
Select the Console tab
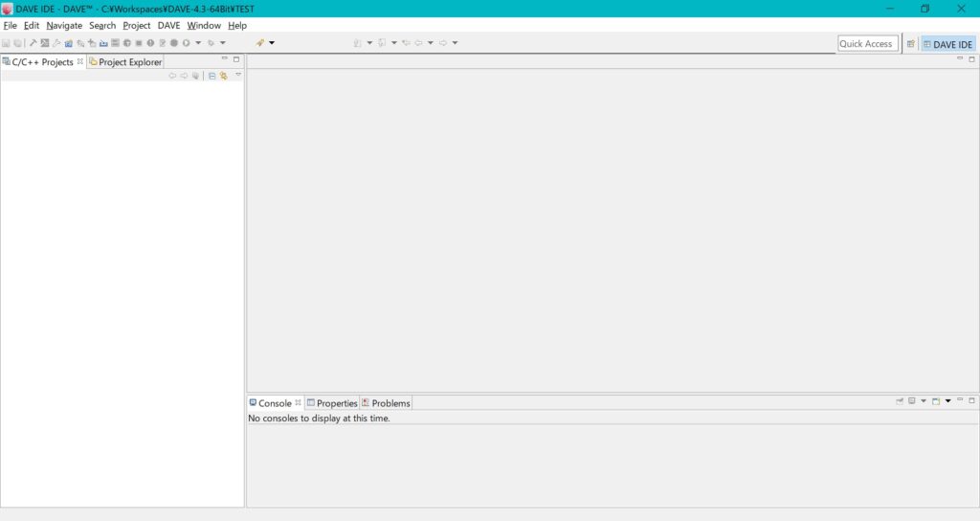(x=275, y=403)
